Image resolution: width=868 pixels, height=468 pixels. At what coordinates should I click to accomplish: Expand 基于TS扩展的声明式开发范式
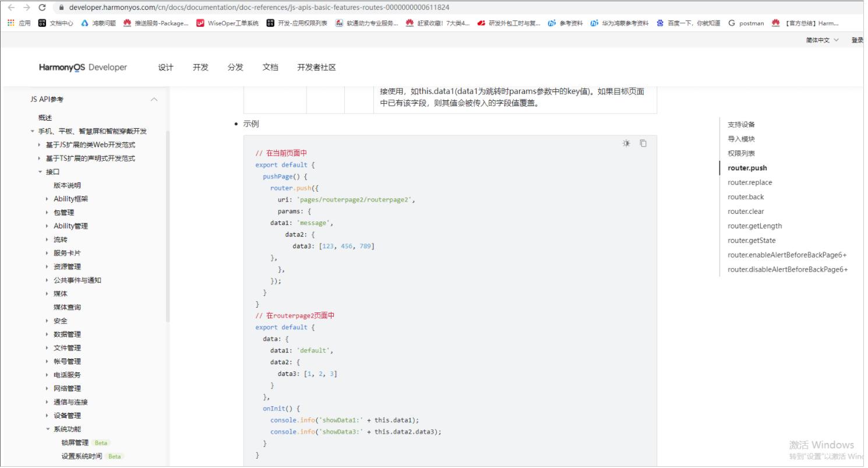40,159
